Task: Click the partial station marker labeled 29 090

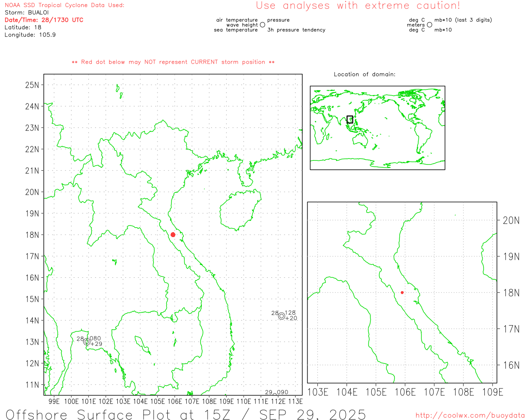Action: point(275,393)
